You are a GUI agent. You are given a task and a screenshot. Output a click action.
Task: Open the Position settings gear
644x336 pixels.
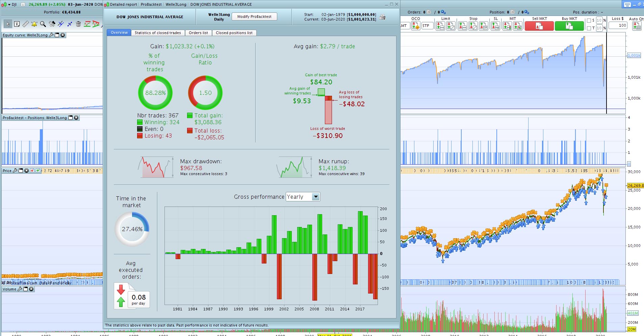527,12
